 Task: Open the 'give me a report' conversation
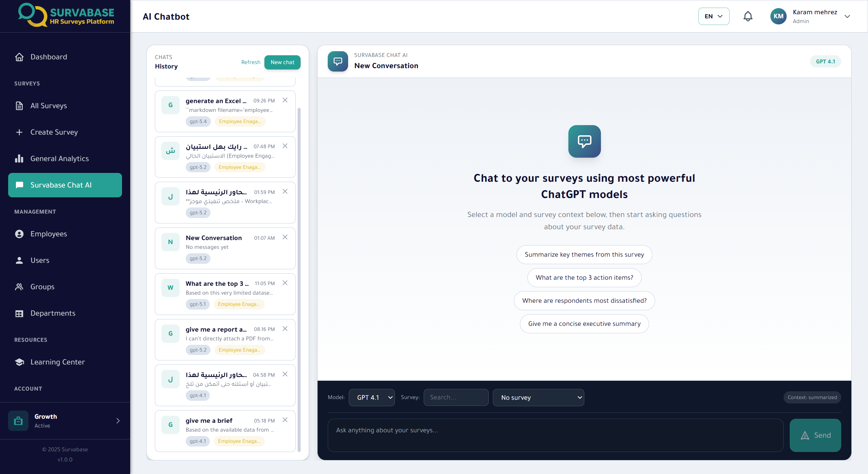tap(225, 340)
